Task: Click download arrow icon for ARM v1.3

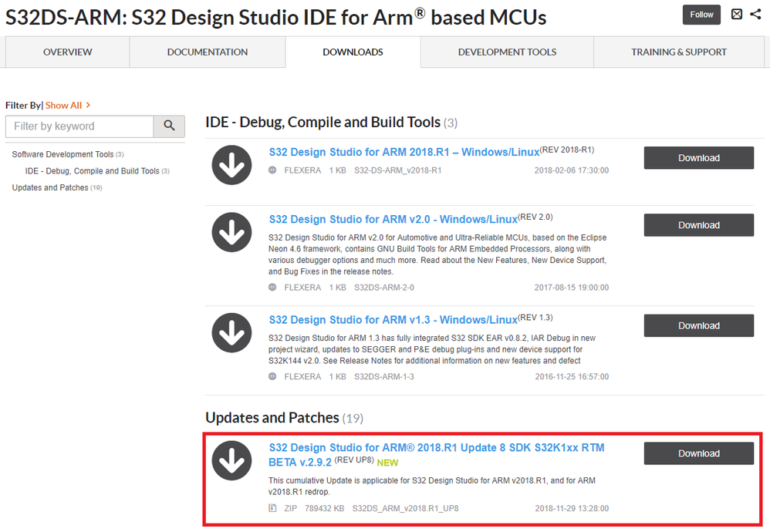Action: coord(231,333)
